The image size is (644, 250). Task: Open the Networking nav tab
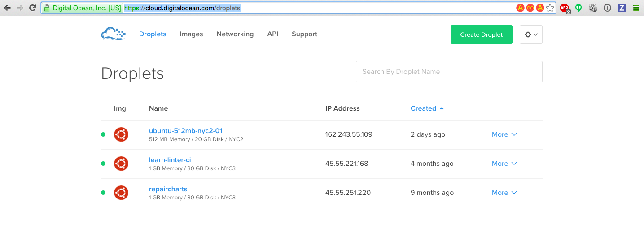point(235,34)
